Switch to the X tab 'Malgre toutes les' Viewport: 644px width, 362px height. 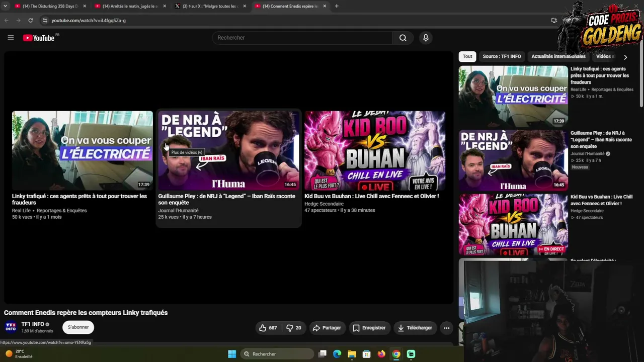click(210, 6)
